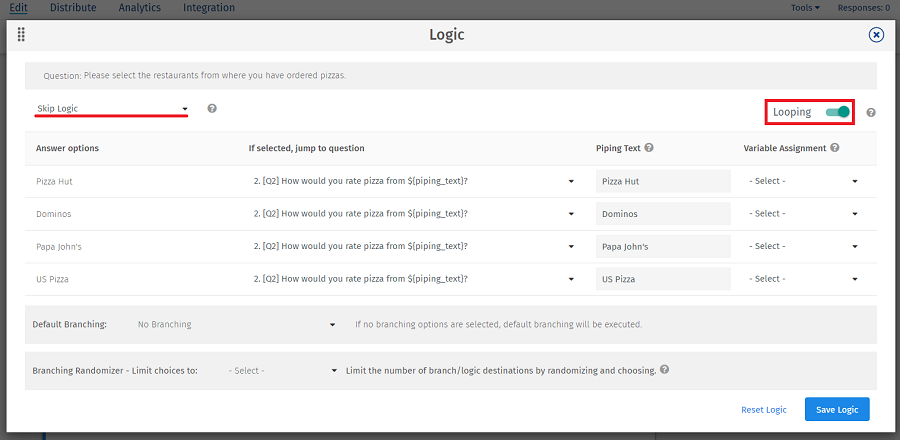
Task: Click the Reset Logic link
Action: point(763,410)
